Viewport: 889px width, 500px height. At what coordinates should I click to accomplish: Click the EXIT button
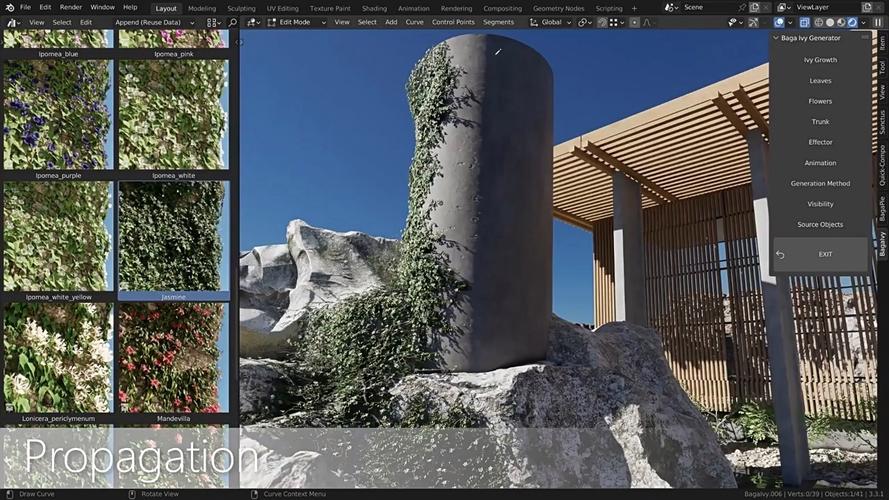click(x=820, y=255)
